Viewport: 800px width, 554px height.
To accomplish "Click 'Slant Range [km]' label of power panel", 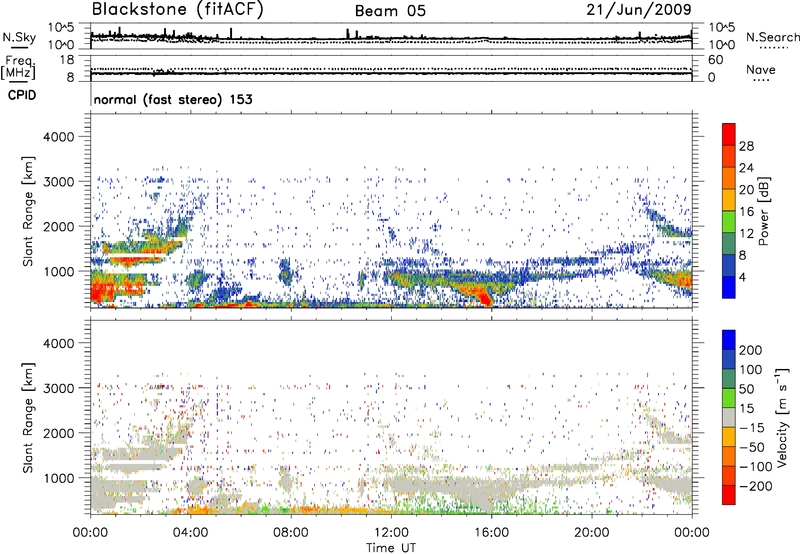I will pos(28,211).
